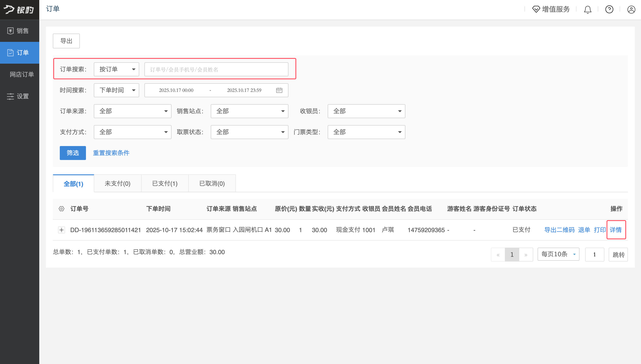
Task: Switch to the 未支付(0) tab
Action: 117,184
